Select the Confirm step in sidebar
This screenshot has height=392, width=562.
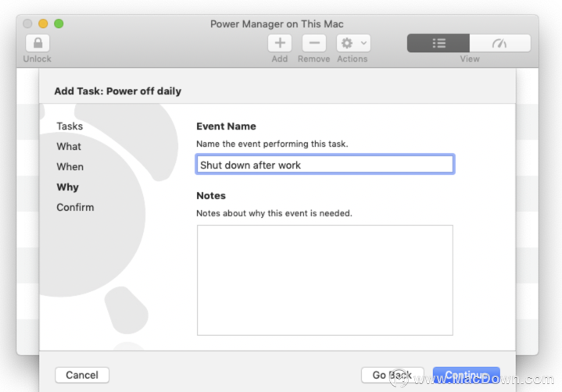pyautogui.click(x=75, y=207)
